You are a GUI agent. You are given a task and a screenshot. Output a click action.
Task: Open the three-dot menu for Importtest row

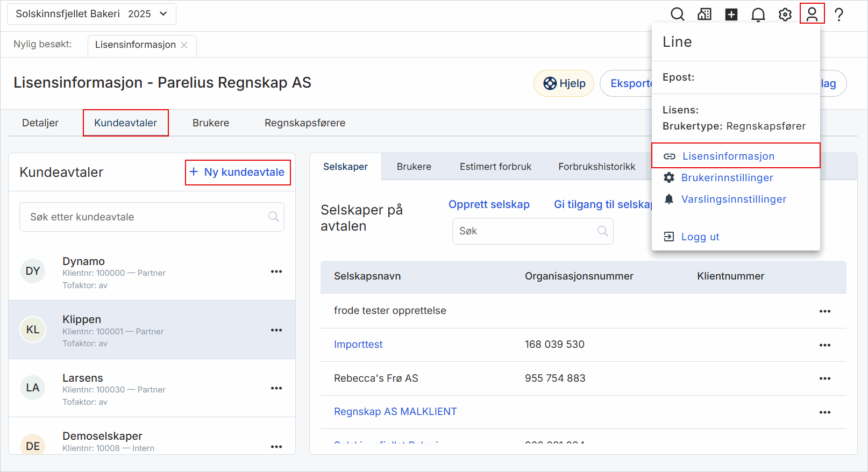(825, 345)
